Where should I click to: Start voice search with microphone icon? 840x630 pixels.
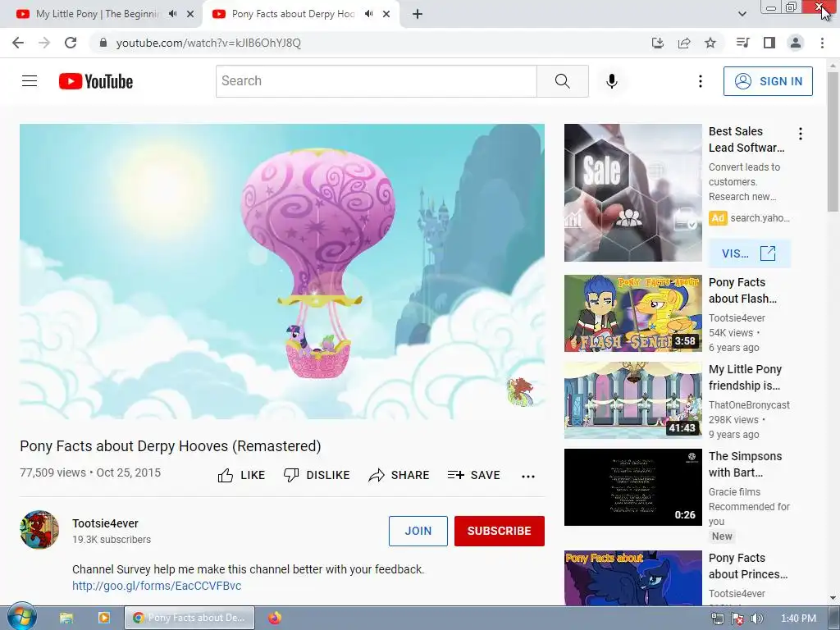(612, 81)
